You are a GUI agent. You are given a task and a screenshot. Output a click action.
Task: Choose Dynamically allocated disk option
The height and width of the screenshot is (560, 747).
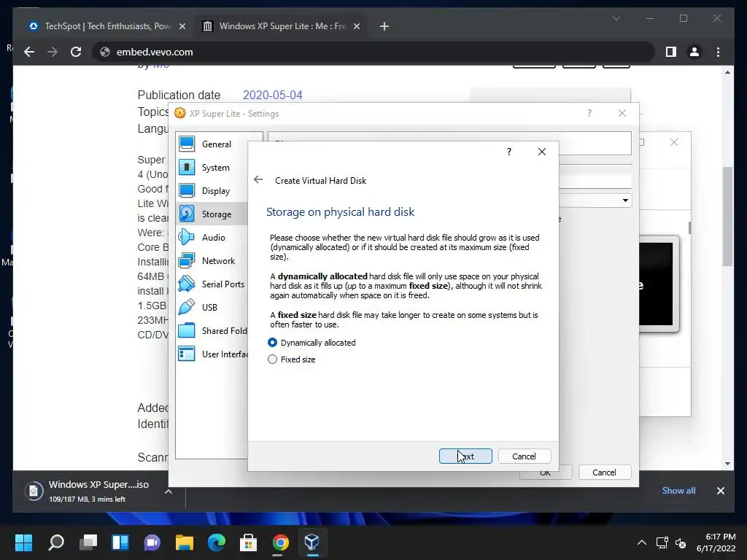click(311, 343)
